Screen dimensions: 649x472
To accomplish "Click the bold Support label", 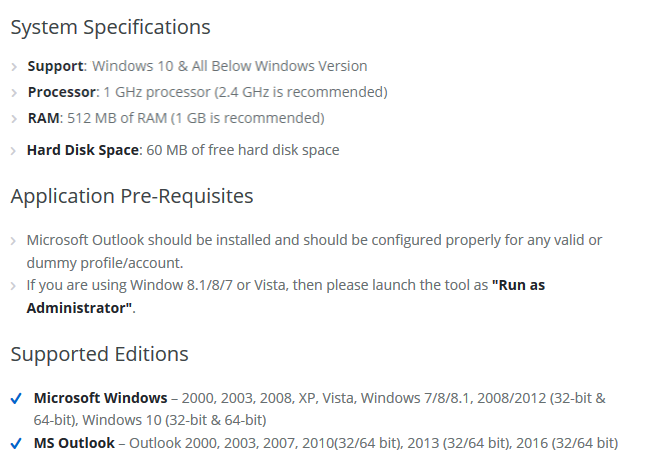I will tap(56, 66).
